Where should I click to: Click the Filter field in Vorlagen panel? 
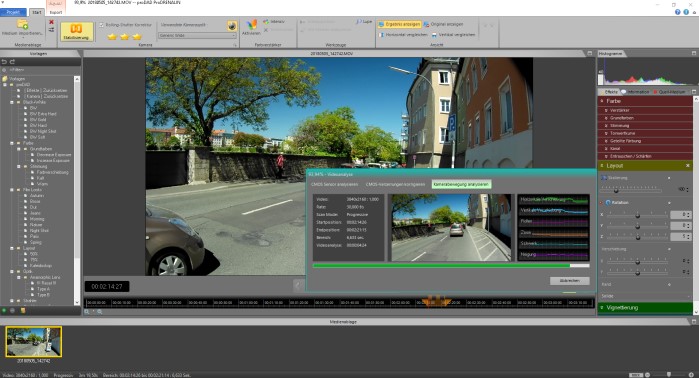(x=40, y=70)
